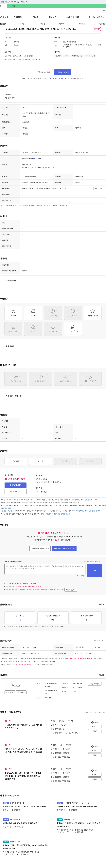
Task: Click info icon beside 고용24 입사지원 count
Action: point(92,616)
